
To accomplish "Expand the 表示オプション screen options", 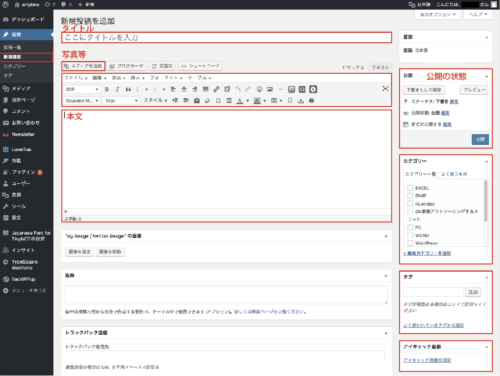I will pos(438,14).
